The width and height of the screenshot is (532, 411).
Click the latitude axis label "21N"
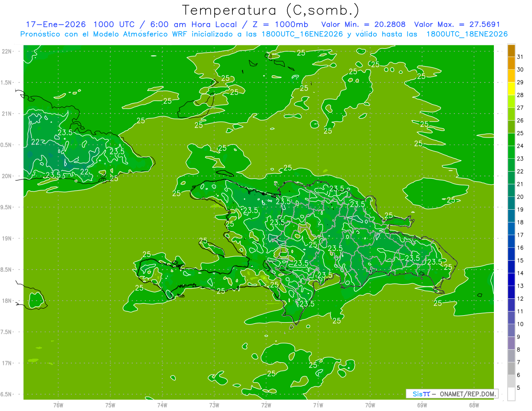(x=8, y=114)
